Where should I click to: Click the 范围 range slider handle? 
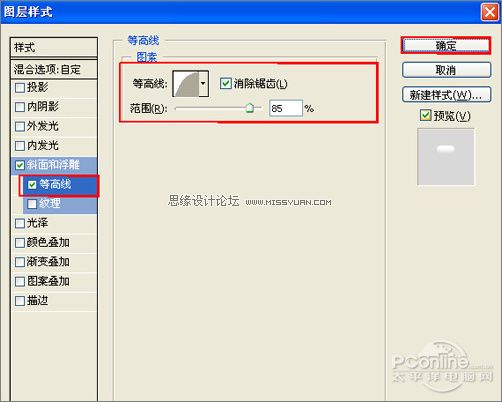(249, 108)
